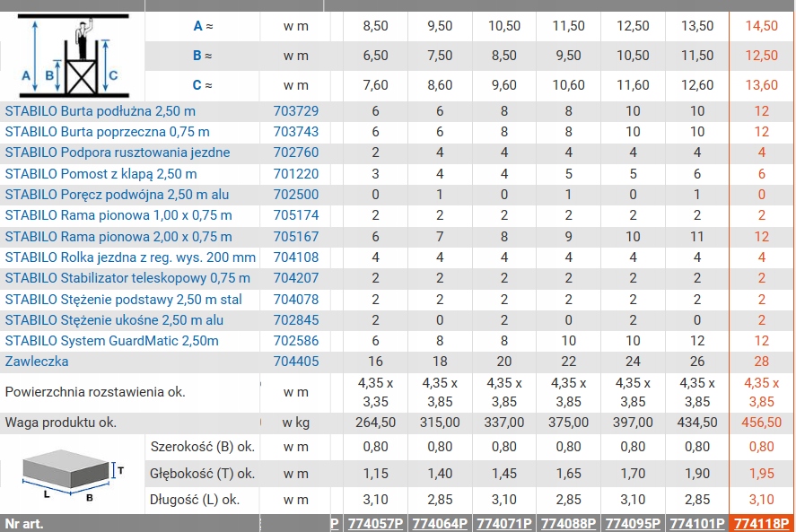Click the 8,50 value in row A
This screenshot has width=796, height=532.
coord(376,26)
